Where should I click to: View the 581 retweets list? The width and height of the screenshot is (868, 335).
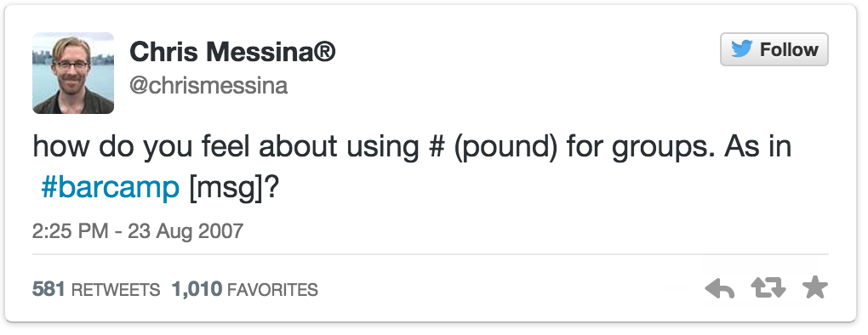pos(96,289)
